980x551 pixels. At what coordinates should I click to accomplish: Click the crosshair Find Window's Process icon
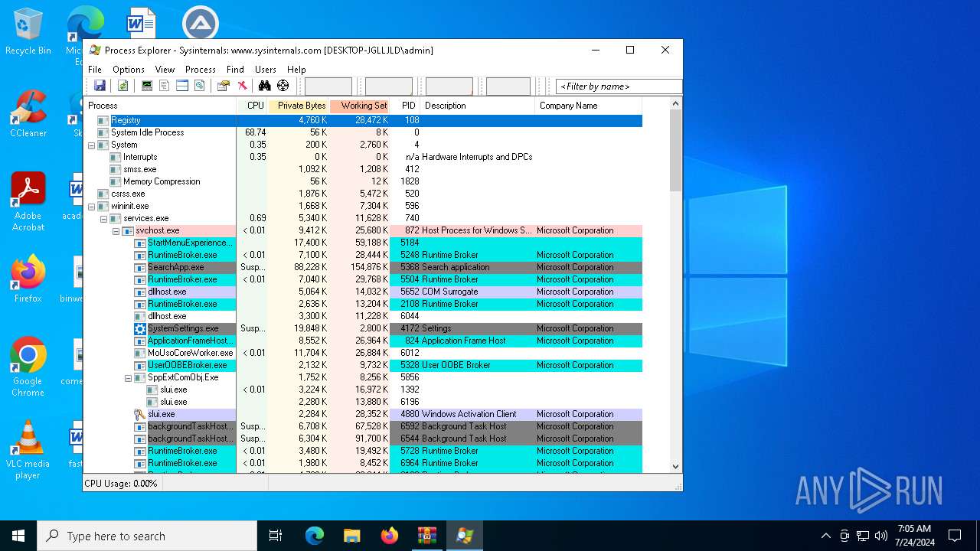(283, 86)
